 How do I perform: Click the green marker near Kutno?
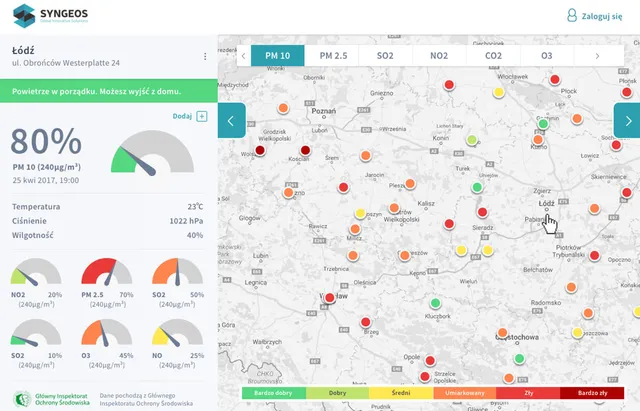543,124
